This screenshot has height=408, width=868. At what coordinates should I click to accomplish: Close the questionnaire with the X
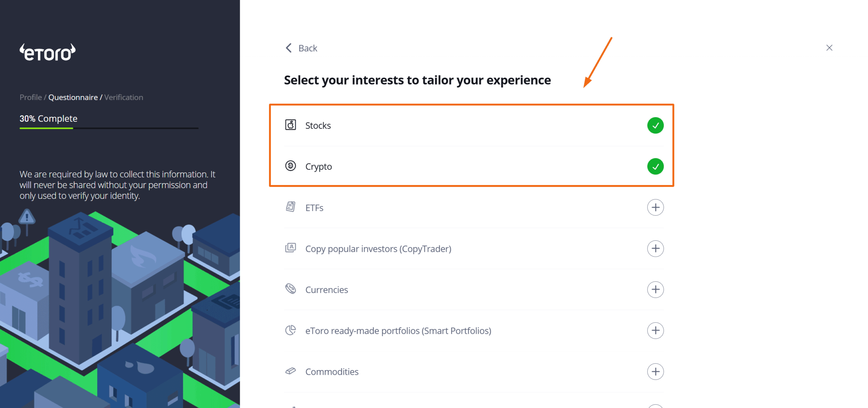coord(829,48)
